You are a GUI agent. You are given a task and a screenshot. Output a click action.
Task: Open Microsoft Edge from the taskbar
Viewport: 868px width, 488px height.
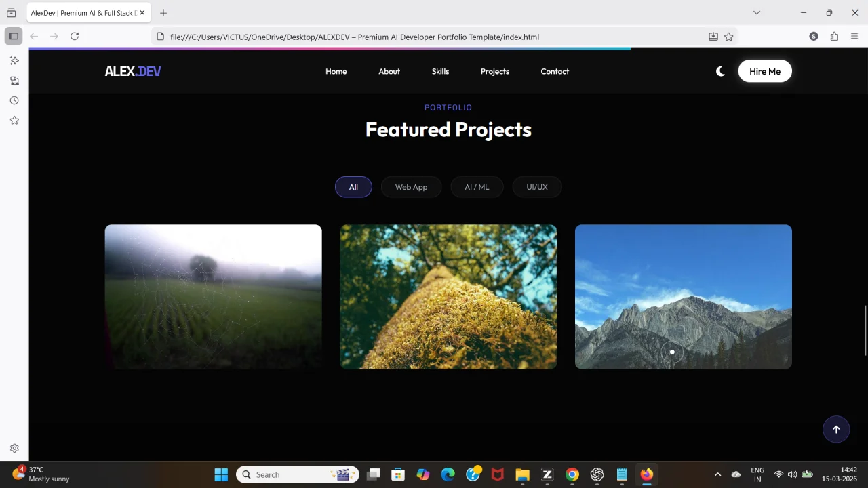(448, 474)
